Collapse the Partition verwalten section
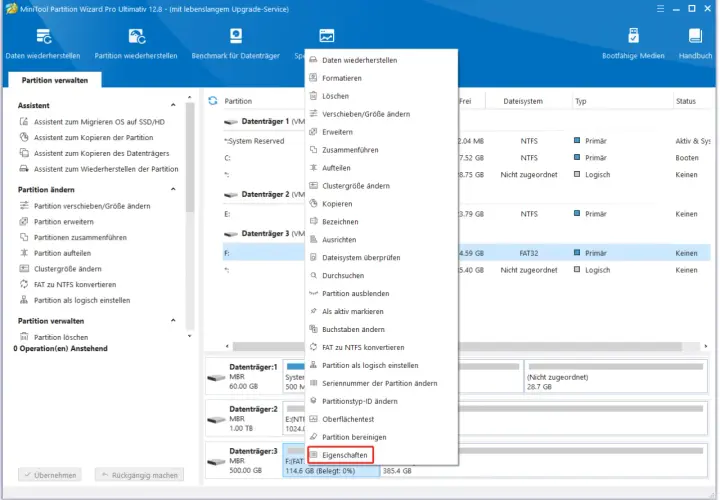Image resolution: width=720 pixels, height=500 pixels. coord(173,320)
